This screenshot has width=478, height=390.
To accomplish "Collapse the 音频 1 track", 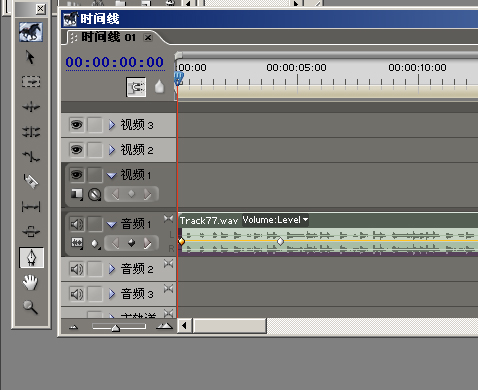I will tap(112, 225).
